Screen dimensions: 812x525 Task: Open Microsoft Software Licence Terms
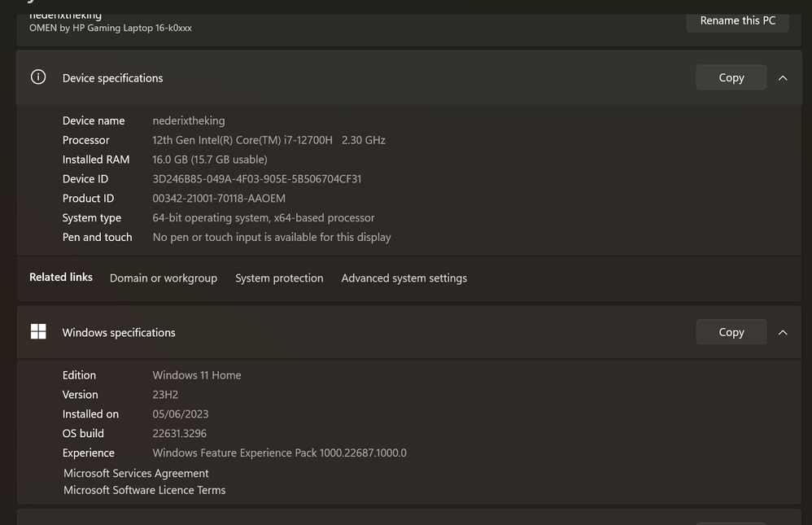[x=144, y=490]
